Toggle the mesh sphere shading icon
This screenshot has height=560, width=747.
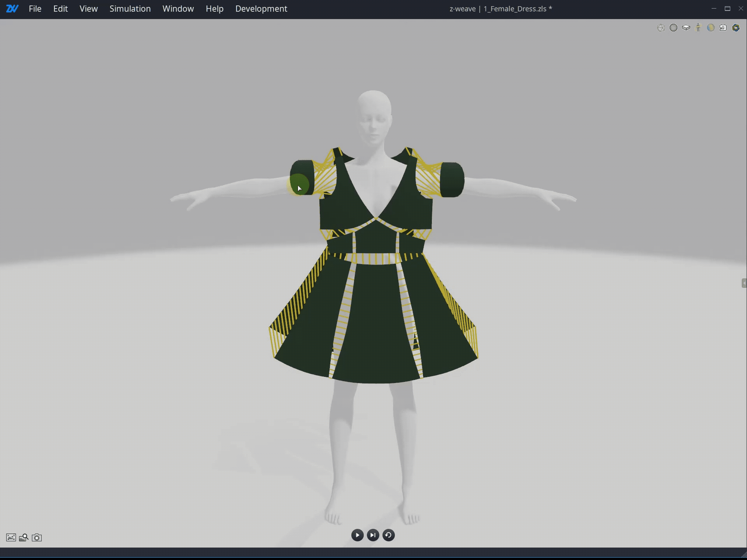pyautogui.click(x=673, y=28)
